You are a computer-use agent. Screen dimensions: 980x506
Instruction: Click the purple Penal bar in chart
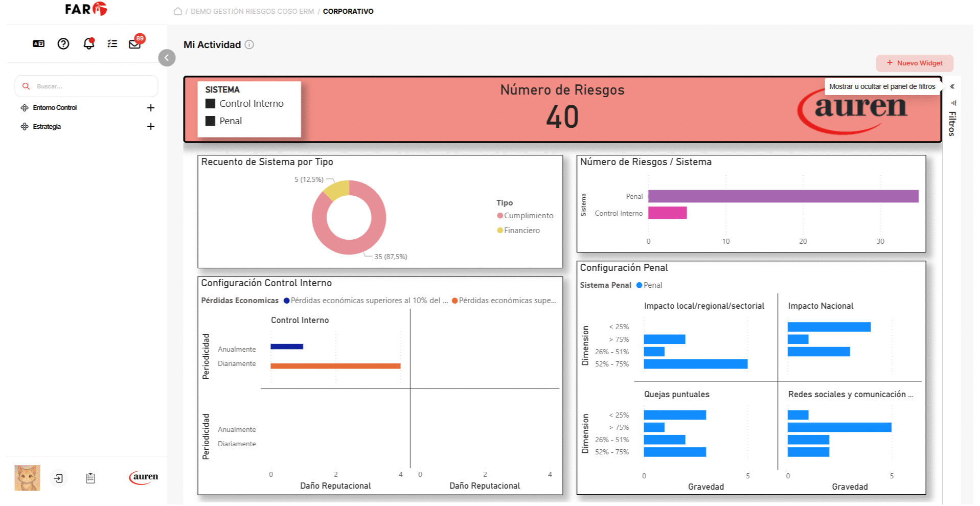tap(783, 196)
